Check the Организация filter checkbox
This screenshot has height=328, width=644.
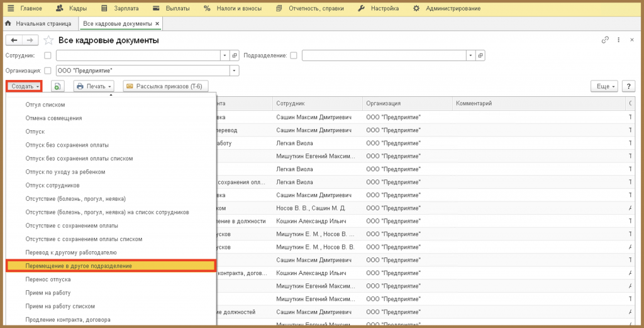click(x=48, y=71)
